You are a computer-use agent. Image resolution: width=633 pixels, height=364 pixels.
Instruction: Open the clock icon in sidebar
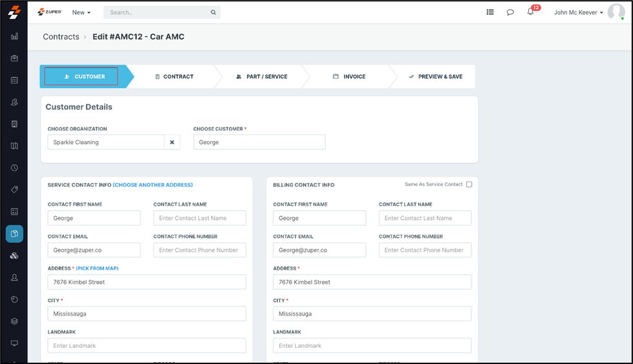tap(14, 168)
